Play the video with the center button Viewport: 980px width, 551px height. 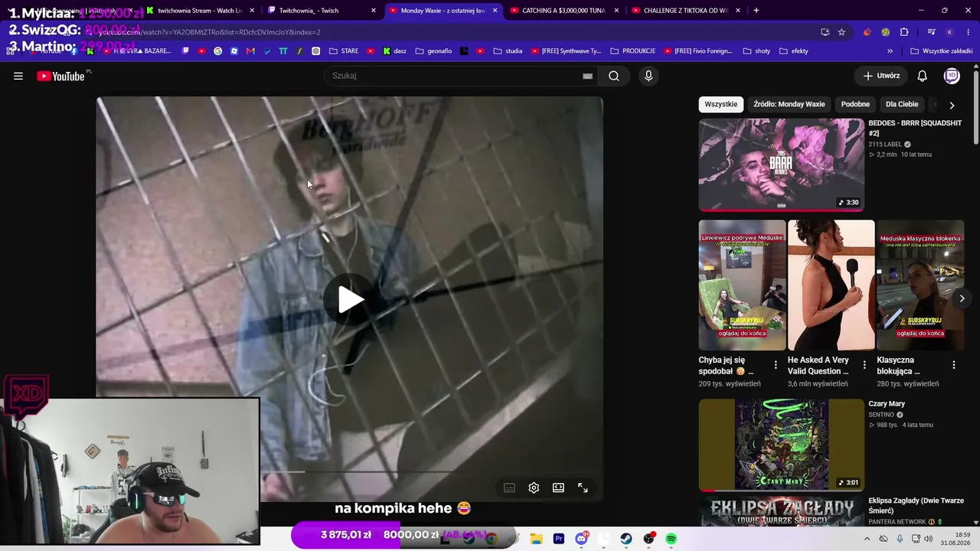pyautogui.click(x=350, y=299)
